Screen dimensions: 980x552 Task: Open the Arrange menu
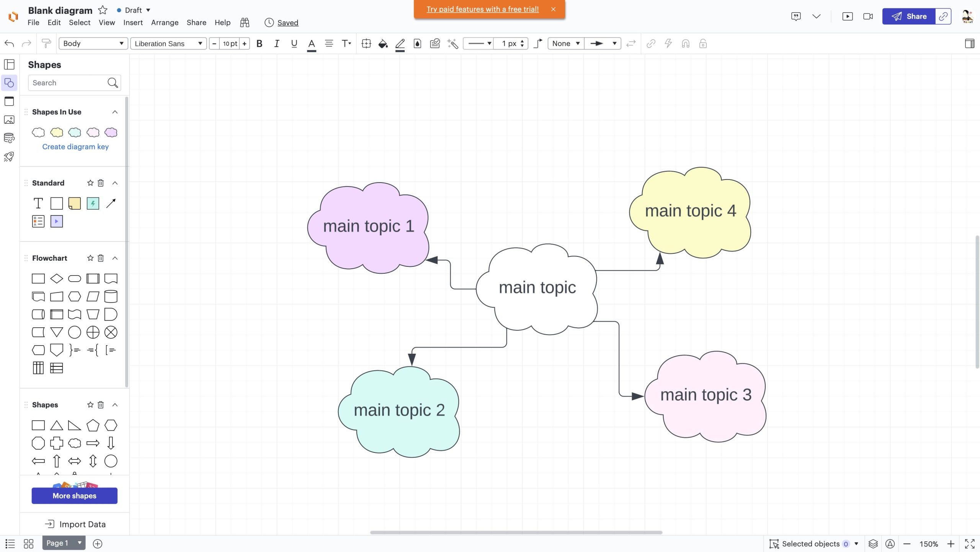click(165, 23)
